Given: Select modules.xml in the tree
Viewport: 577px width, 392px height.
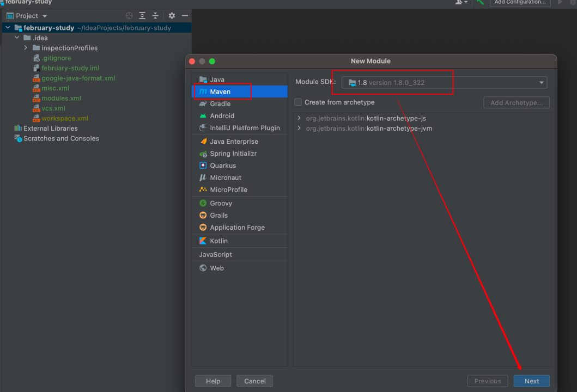Looking at the screenshot, I should (x=61, y=98).
